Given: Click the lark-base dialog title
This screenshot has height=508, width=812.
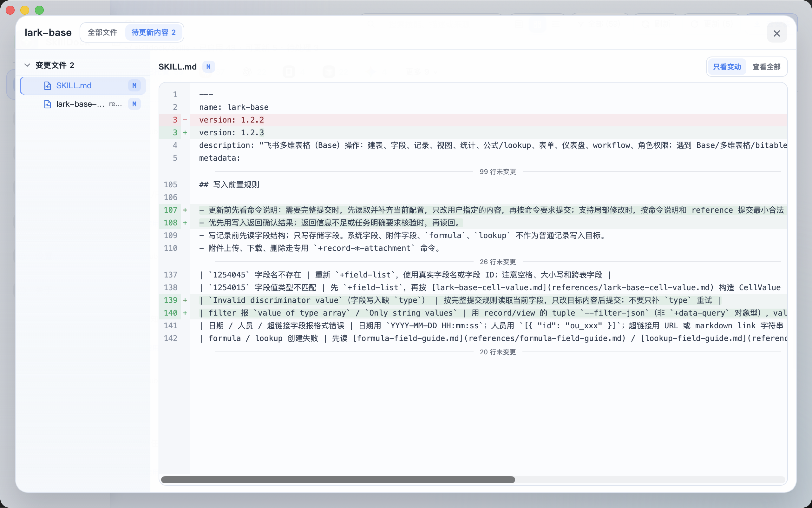Looking at the screenshot, I should [48, 33].
